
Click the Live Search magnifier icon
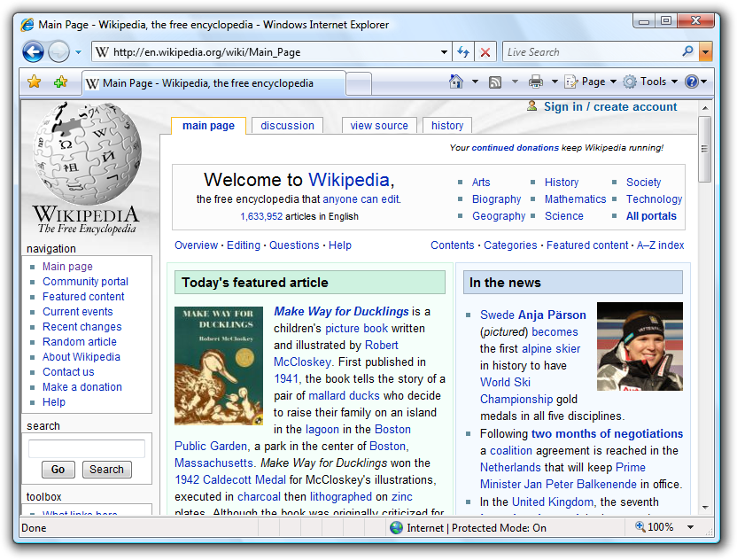pyautogui.click(x=687, y=51)
